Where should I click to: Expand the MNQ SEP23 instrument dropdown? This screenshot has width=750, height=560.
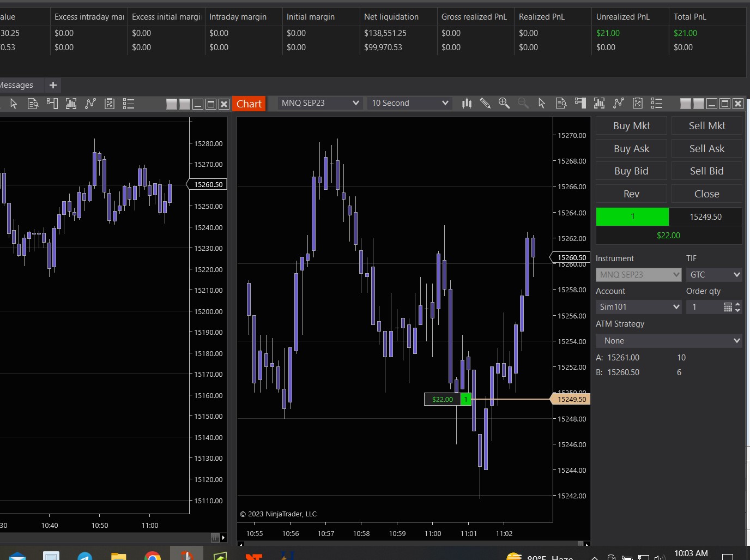click(319, 103)
